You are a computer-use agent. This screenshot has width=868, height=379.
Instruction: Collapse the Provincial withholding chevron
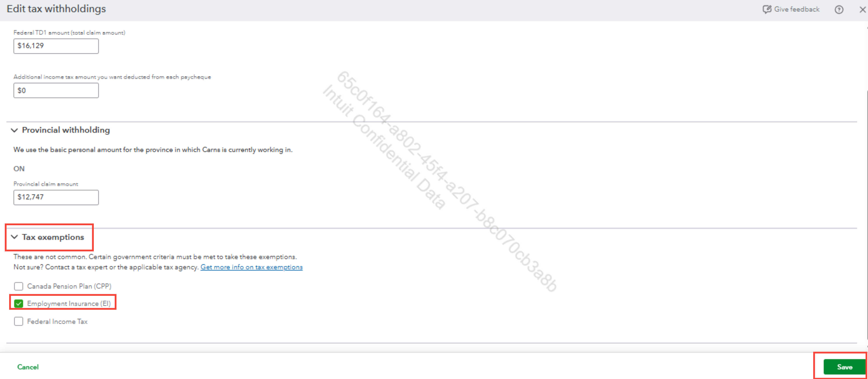pyautogui.click(x=14, y=130)
